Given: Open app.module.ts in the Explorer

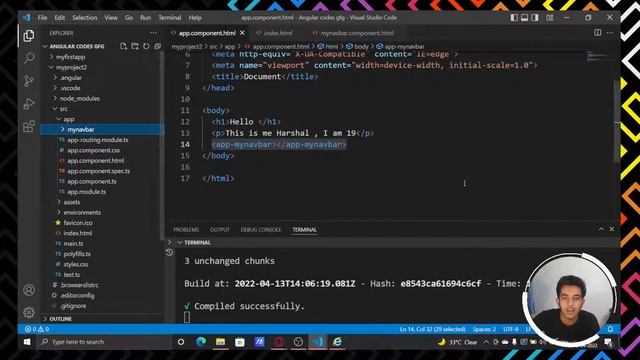Looking at the screenshot, I should tap(86, 191).
